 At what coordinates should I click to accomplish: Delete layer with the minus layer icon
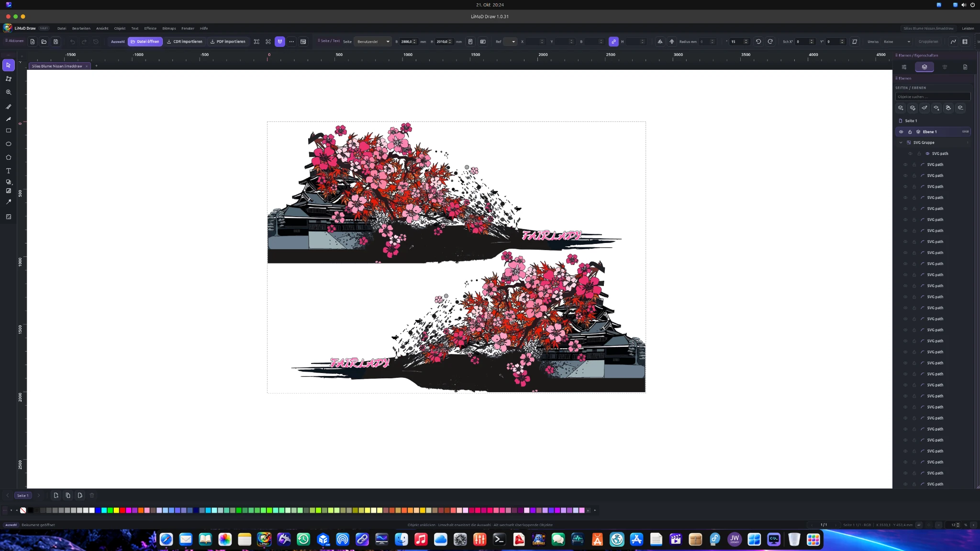[960, 108]
